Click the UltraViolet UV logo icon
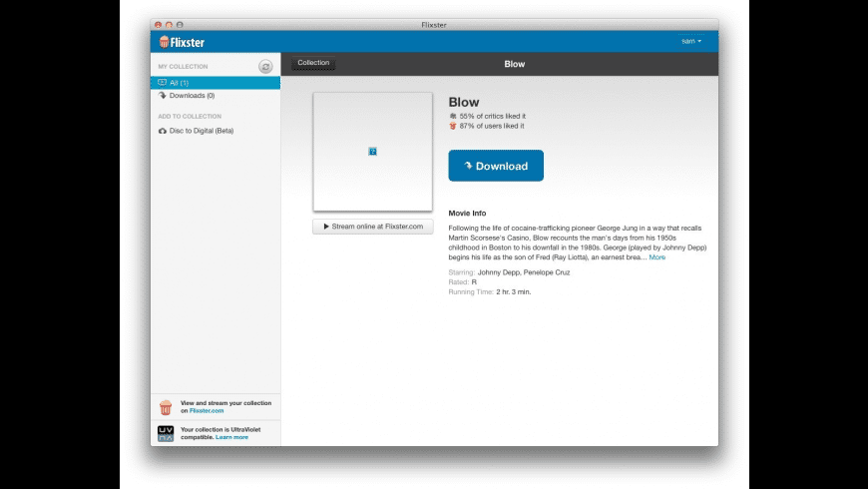 click(166, 433)
